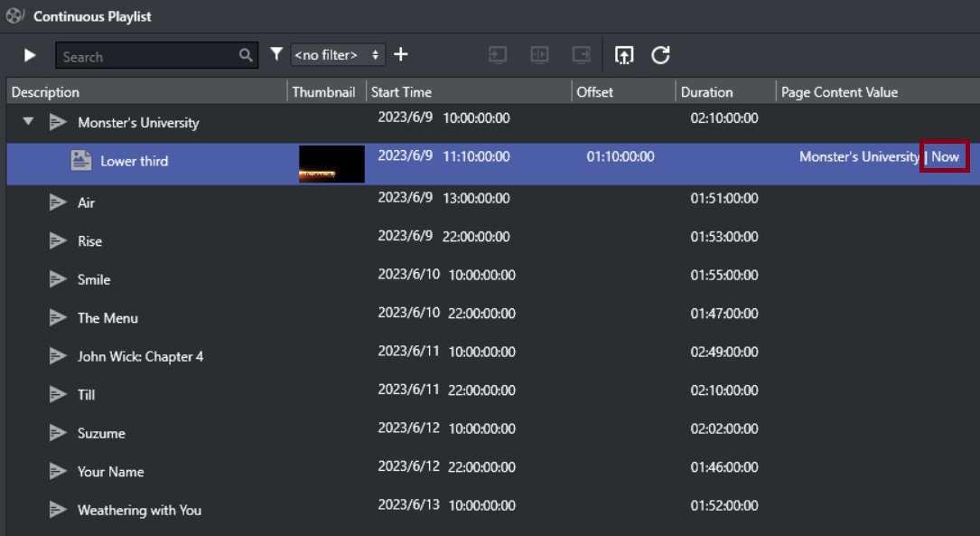Click the Description column header
The width and height of the screenshot is (980, 536).
[45, 92]
